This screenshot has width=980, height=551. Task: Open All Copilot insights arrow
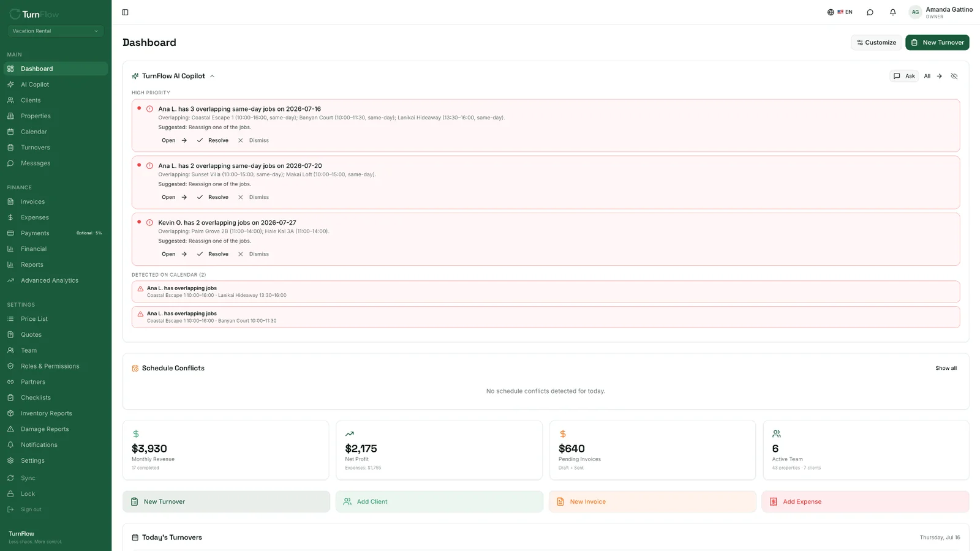point(933,76)
